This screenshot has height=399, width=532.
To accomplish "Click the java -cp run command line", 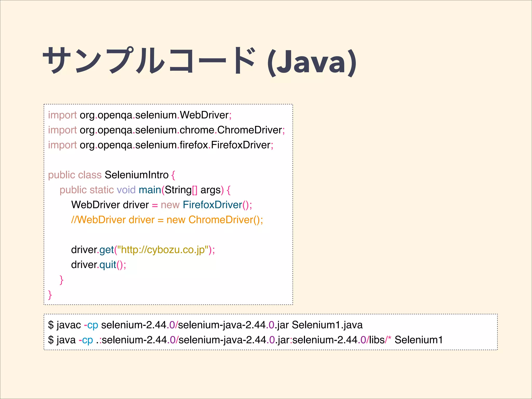I will click(245, 340).
